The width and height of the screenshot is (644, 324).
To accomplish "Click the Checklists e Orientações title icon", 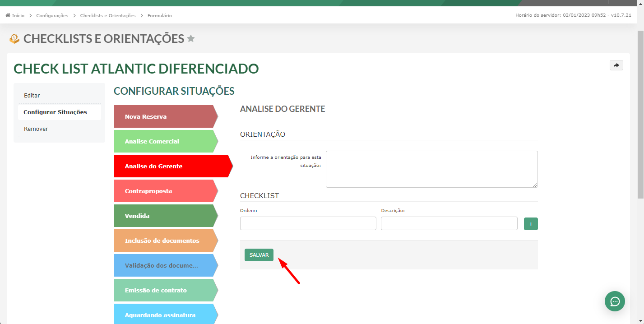I will tap(14, 39).
